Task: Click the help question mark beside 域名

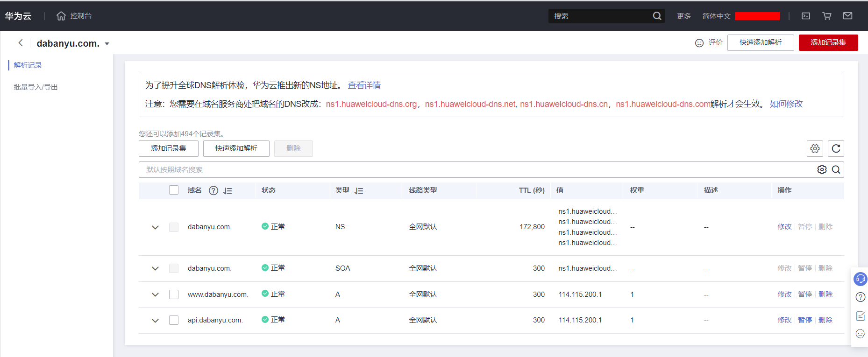Action: pyautogui.click(x=213, y=190)
